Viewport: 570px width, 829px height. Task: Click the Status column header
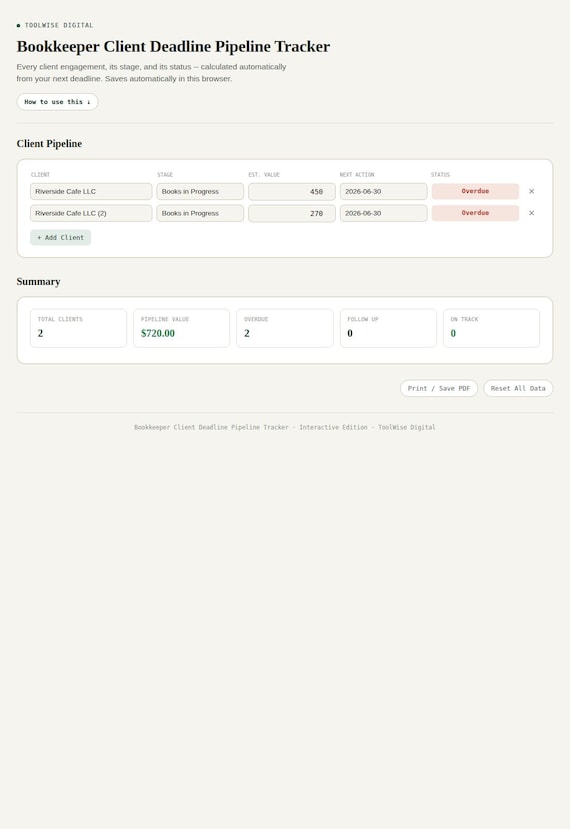point(440,174)
